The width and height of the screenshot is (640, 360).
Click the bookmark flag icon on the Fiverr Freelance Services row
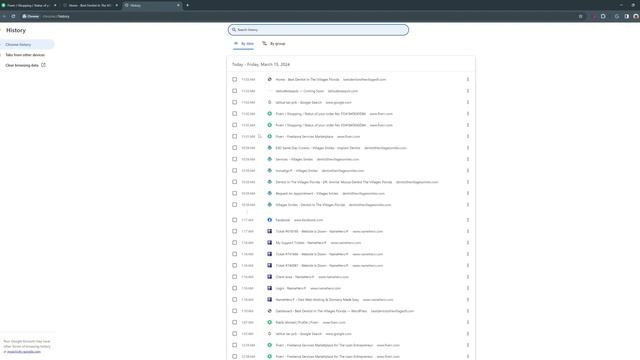(260, 136)
